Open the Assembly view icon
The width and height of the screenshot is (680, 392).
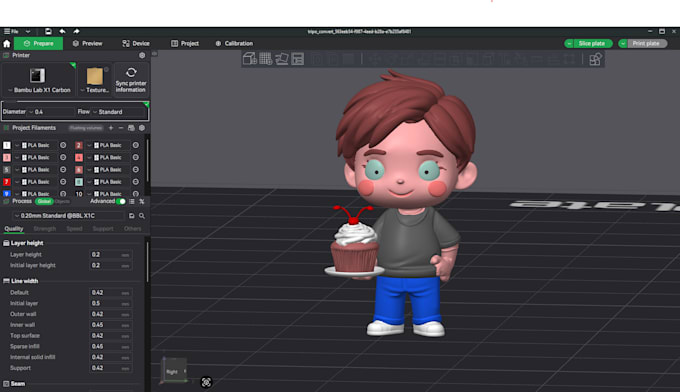click(x=595, y=59)
